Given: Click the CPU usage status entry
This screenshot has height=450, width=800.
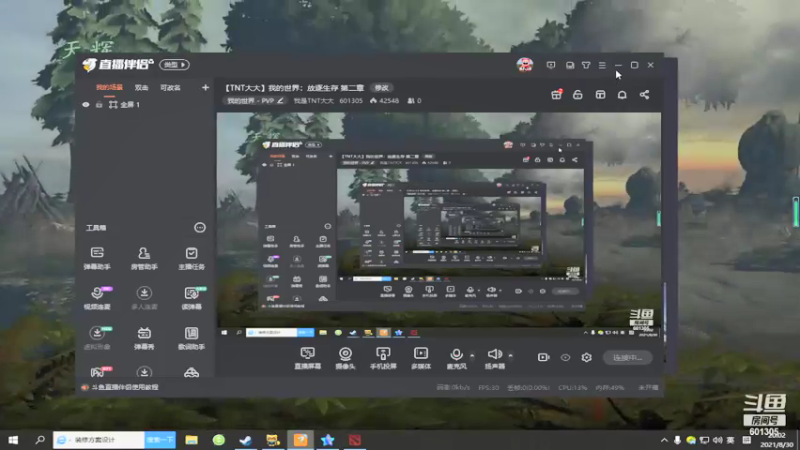Looking at the screenshot, I should coord(572,388).
